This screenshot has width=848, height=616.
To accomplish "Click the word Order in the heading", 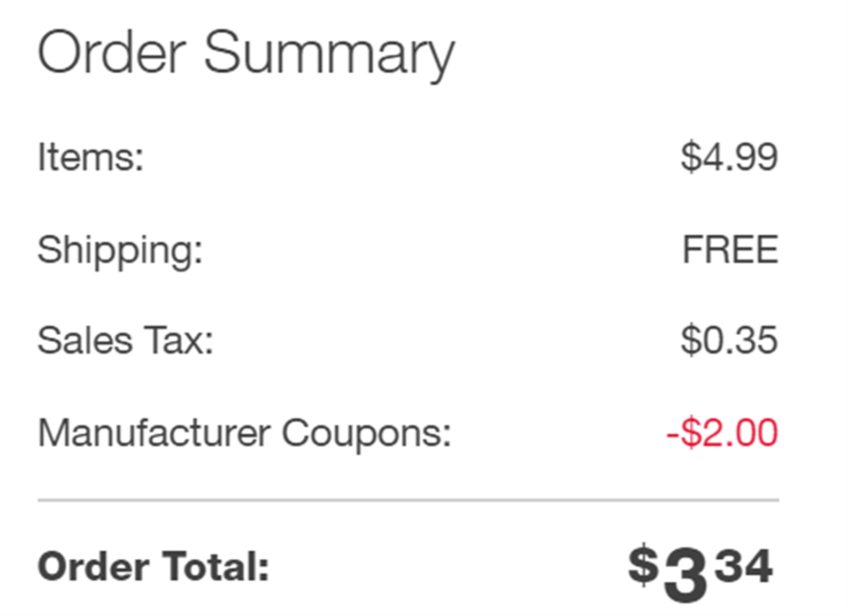I will [x=112, y=52].
